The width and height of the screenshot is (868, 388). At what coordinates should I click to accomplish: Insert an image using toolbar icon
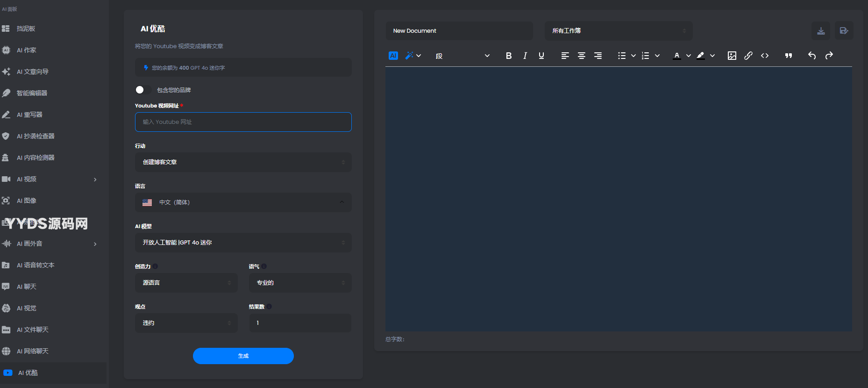tap(732, 56)
